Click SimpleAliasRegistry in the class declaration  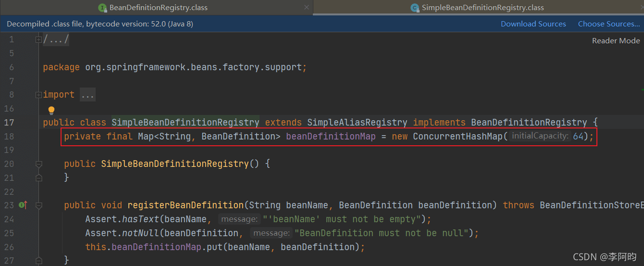[x=357, y=122]
